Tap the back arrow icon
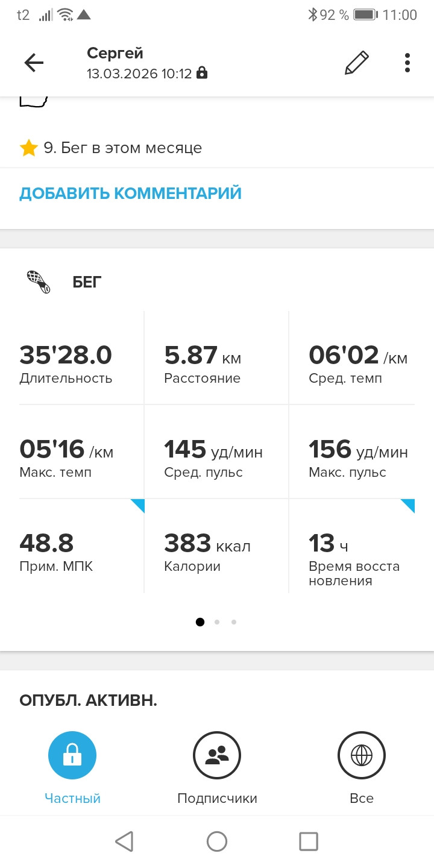Screen dimensions: 434x868 34,63
